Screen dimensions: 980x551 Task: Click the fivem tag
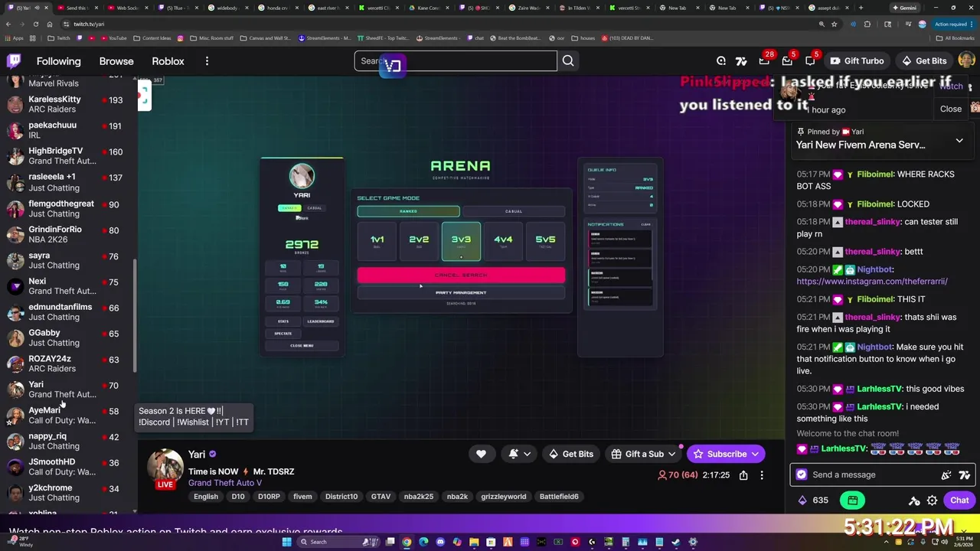[302, 497]
